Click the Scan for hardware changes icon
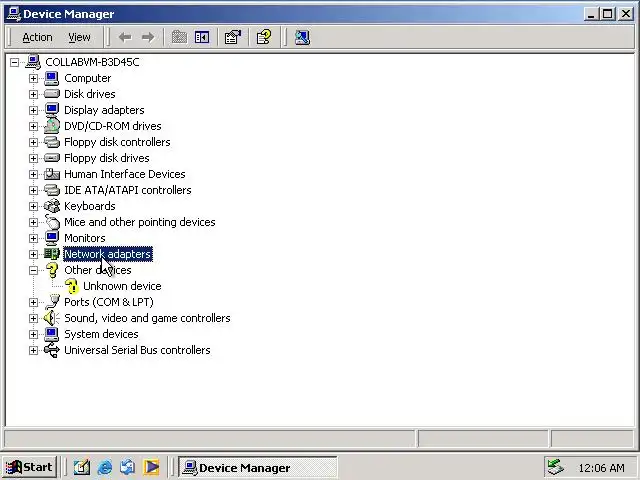Viewport: 640px width, 480px height. pyautogui.click(x=302, y=37)
